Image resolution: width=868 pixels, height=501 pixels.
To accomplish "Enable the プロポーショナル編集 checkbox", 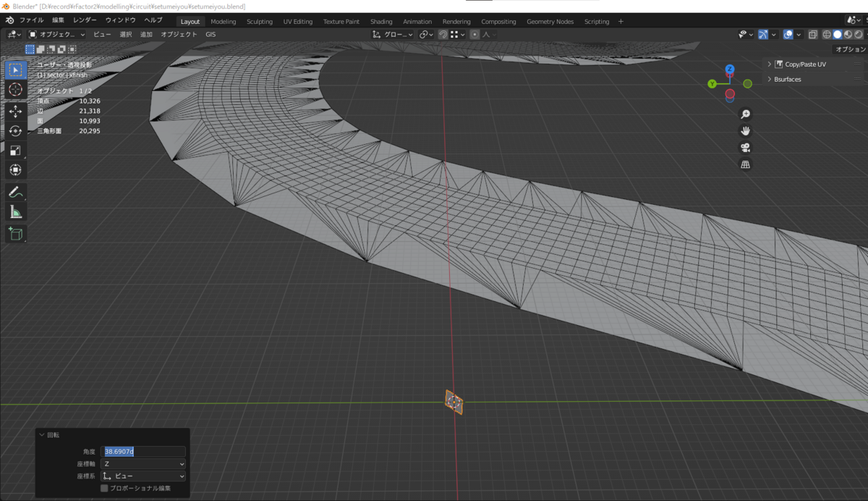I will (105, 489).
